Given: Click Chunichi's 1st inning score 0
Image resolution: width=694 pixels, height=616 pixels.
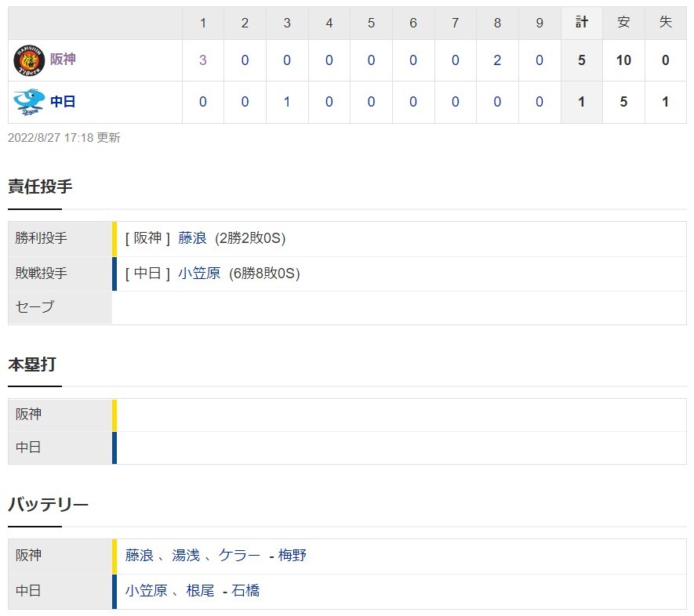Looking at the screenshot, I should point(203,102).
